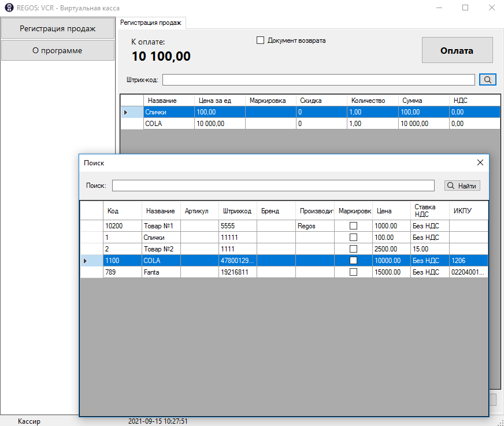Click the REGOS app icon in title bar
This screenshot has height=426, width=504.
tap(8, 8)
